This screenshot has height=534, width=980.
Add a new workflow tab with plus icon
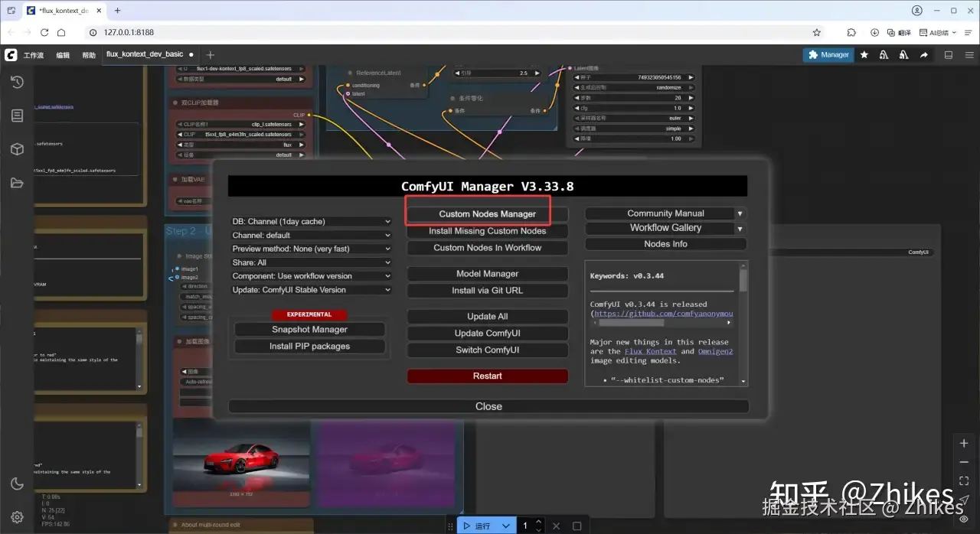[x=211, y=55]
